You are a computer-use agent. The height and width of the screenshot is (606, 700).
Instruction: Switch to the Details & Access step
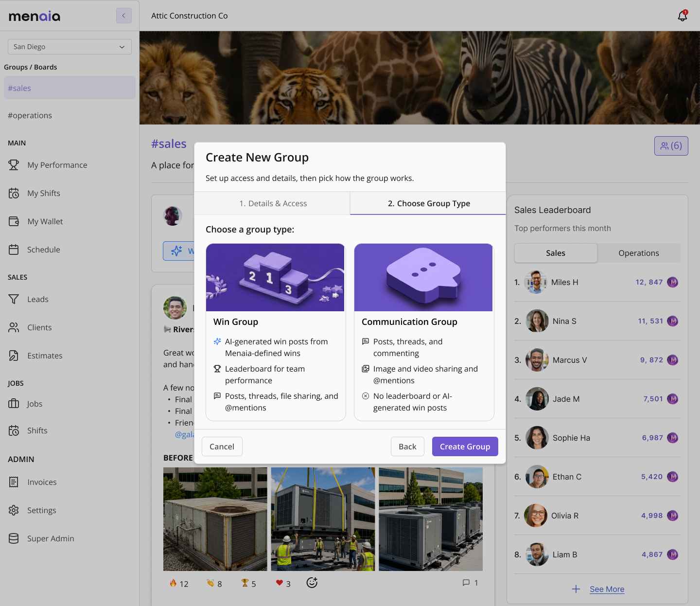(x=272, y=203)
